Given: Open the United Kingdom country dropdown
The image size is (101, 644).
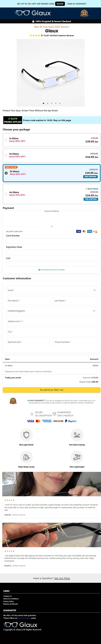Looking at the screenshot, I should click(x=52, y=311).
